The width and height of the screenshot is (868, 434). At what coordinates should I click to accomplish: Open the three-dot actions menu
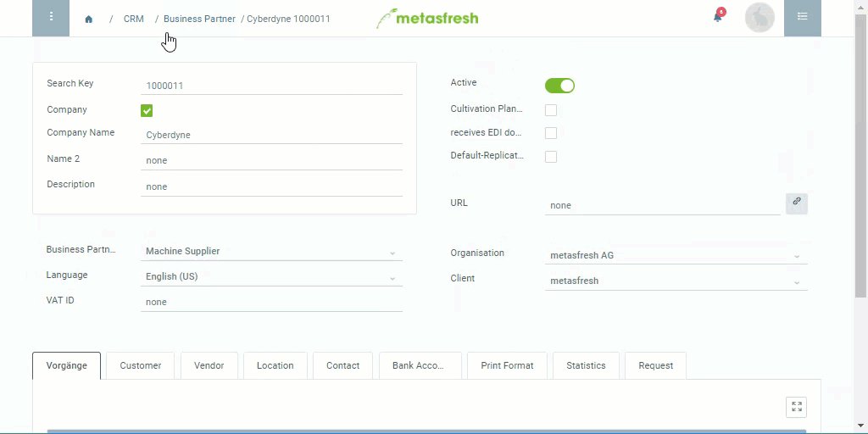pyautogui.click(x=50, y=18)
